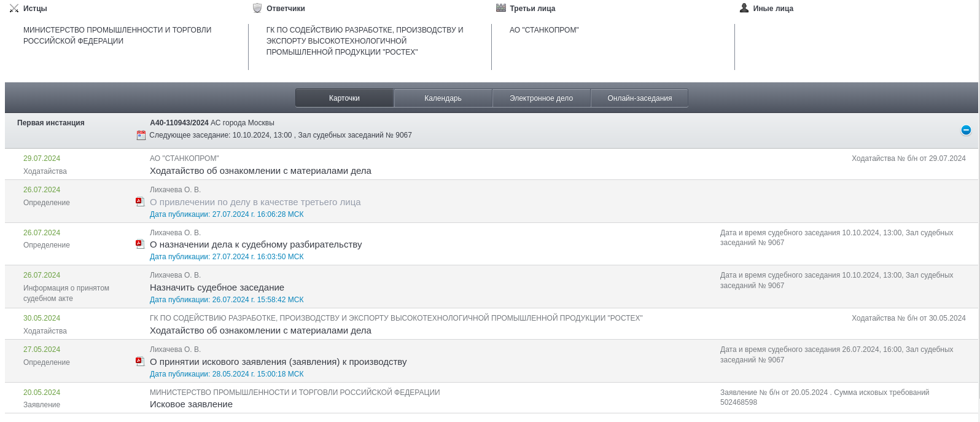
Task: Go to the Онлайн-заседания tab
Action: [x=639, y=98]
